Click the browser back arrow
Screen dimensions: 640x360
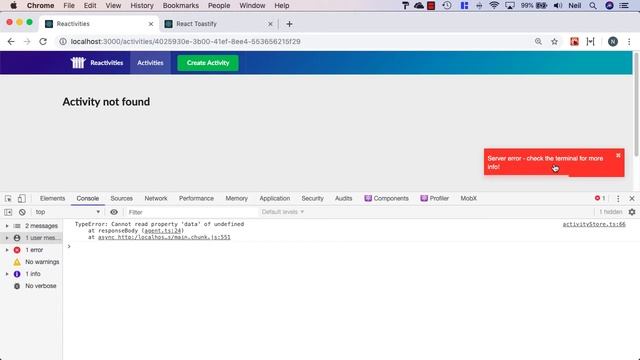coord(11,42)
